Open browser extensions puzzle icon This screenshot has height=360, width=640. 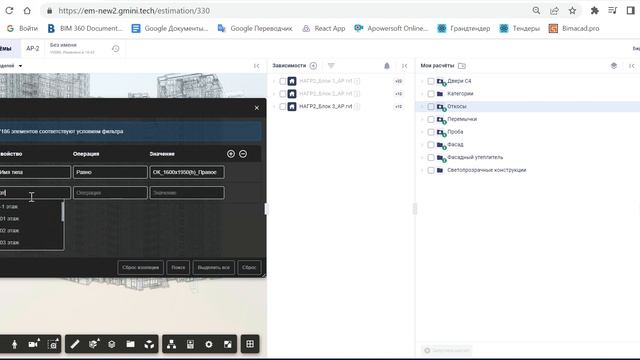click(594, 11)
